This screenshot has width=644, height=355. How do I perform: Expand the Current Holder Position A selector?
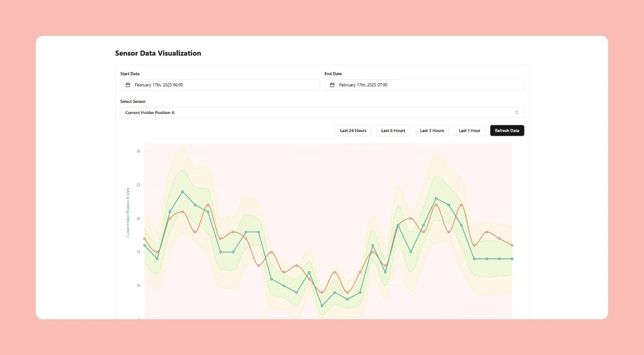(x=322, y=112)
